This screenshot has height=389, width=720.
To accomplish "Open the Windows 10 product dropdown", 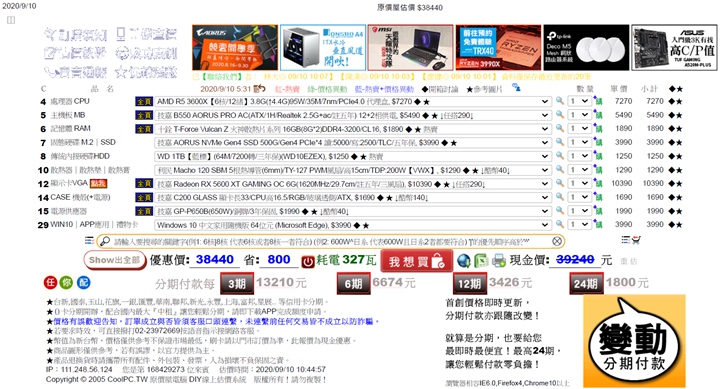I will pos(353,225).
